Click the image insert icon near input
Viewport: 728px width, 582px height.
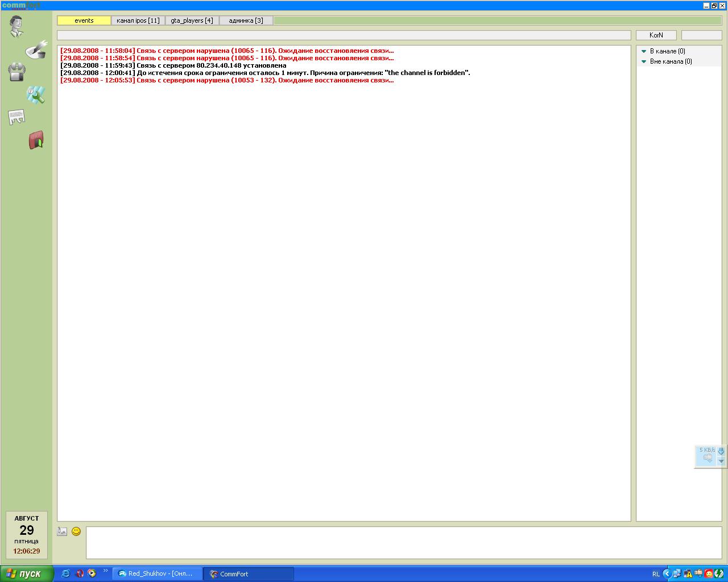(62, 531)
